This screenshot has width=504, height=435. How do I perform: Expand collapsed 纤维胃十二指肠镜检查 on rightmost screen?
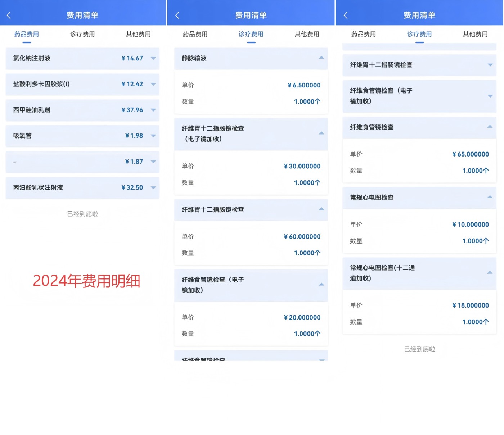[x=490, y=65]
